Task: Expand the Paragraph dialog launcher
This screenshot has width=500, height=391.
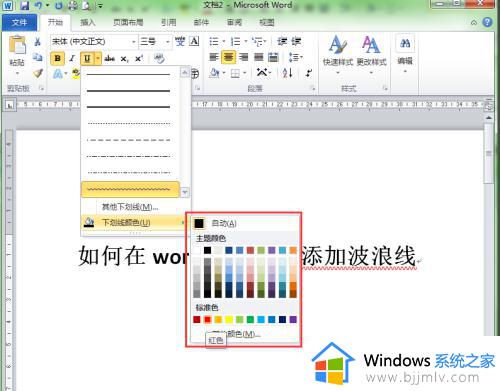Action: (313, 88)
